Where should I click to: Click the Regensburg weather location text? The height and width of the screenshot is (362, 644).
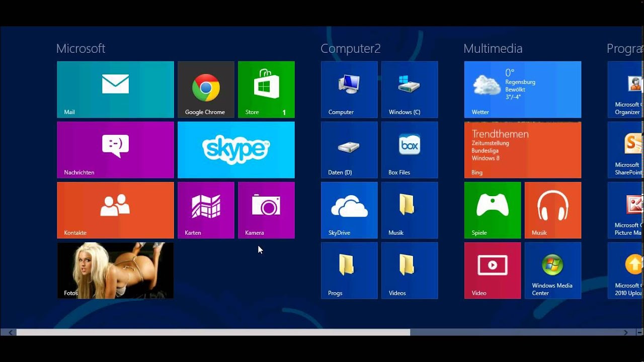click(x=520, y=82)
